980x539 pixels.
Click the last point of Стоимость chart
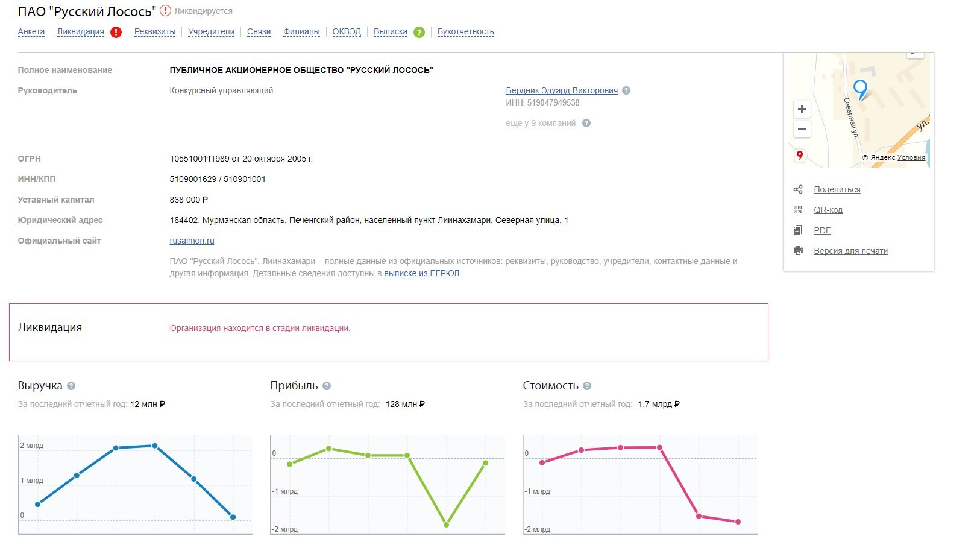pos(738,522)
